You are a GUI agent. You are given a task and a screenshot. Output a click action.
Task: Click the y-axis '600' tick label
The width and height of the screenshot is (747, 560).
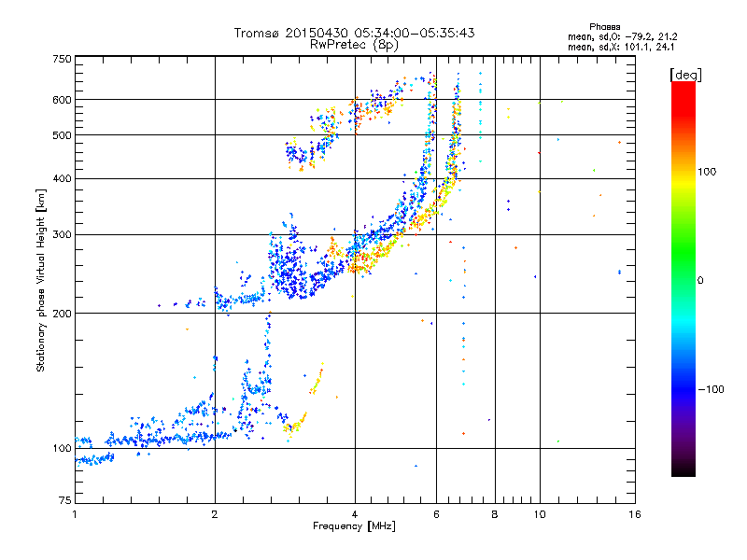tap(62, 100)
